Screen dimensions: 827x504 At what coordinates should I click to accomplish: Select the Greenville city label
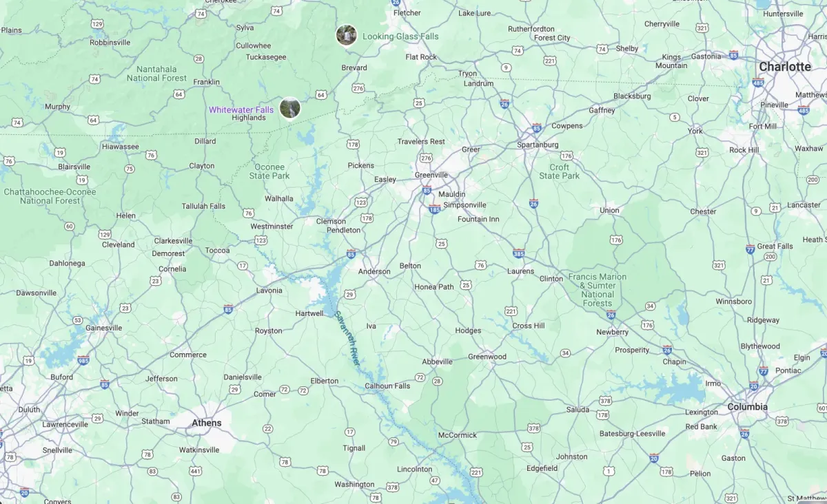coord(431,175)
